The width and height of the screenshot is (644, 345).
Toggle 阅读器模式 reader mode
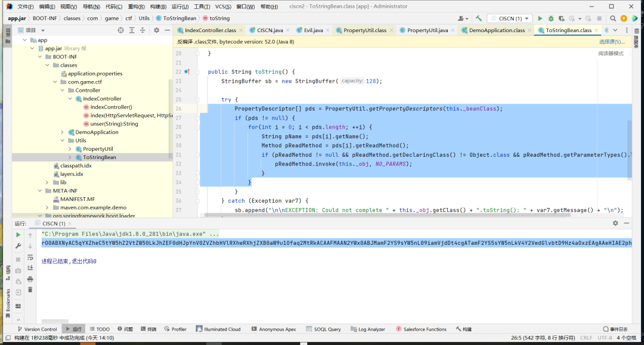click(611, 54)
